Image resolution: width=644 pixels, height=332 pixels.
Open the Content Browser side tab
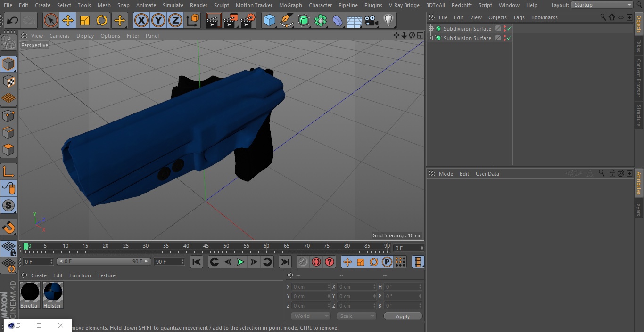click(x=639, y=78)
